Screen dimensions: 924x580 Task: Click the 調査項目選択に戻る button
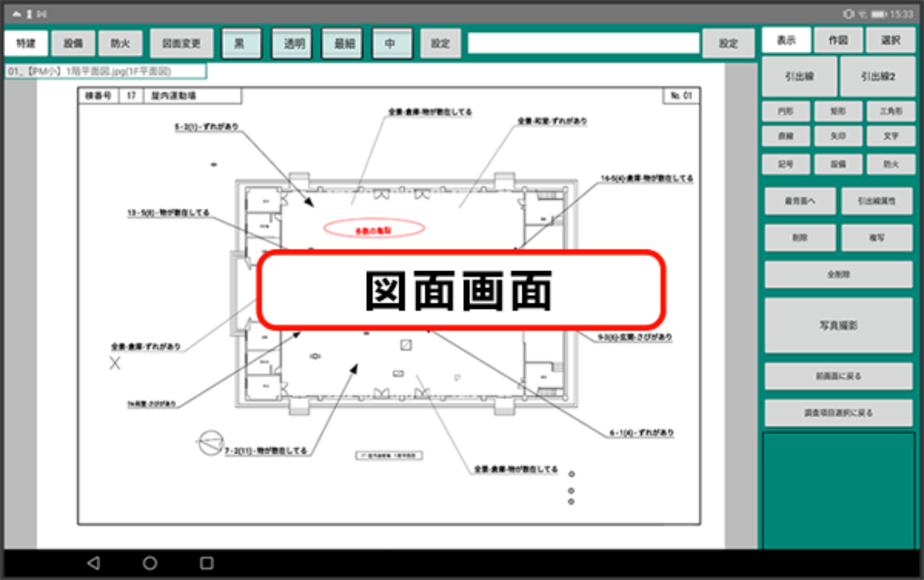(838, 413)
